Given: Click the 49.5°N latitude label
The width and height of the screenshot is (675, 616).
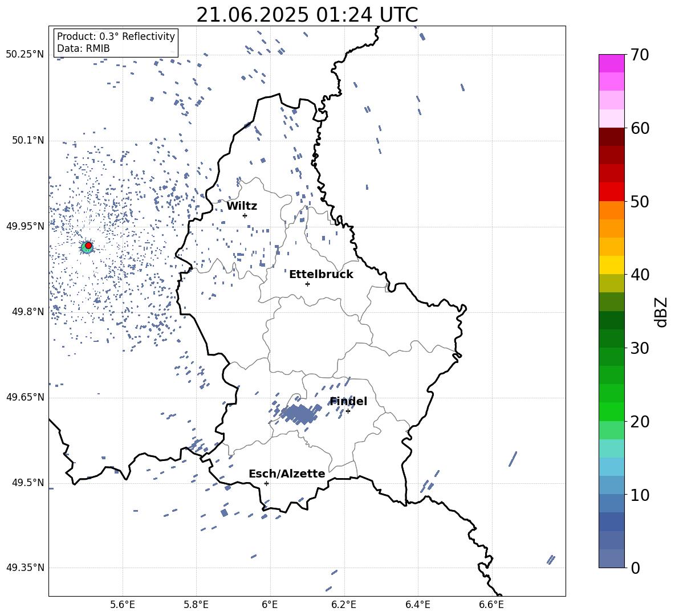Looking at the screenshot, I should click(x=27, y=483).
